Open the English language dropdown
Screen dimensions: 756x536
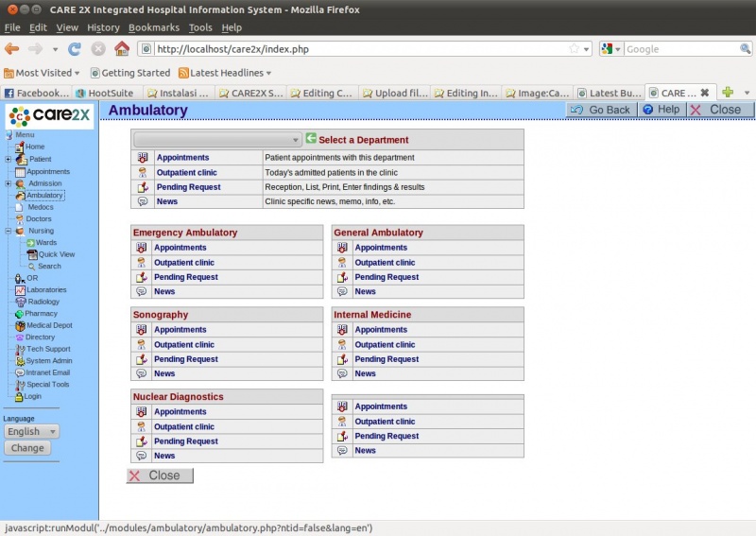[x=31, y=432]
